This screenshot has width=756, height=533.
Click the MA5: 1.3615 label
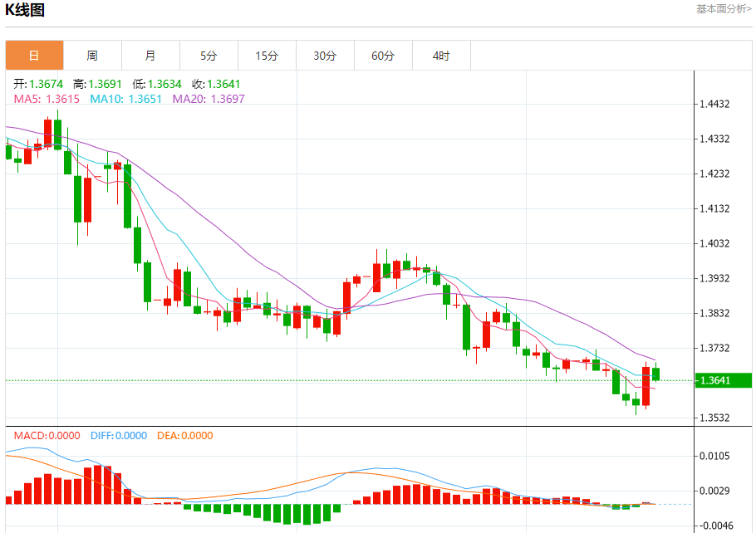coord(47,99)
